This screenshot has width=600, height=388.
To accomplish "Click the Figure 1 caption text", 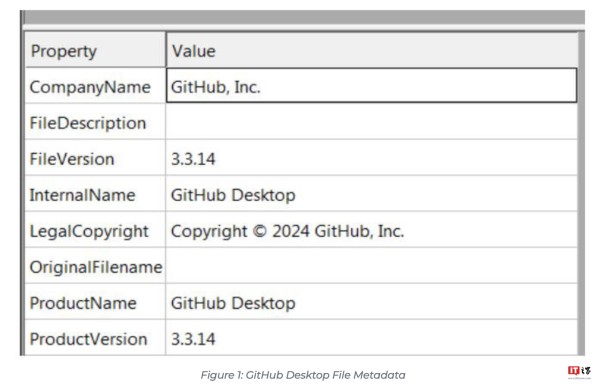I will coord(303,375).
